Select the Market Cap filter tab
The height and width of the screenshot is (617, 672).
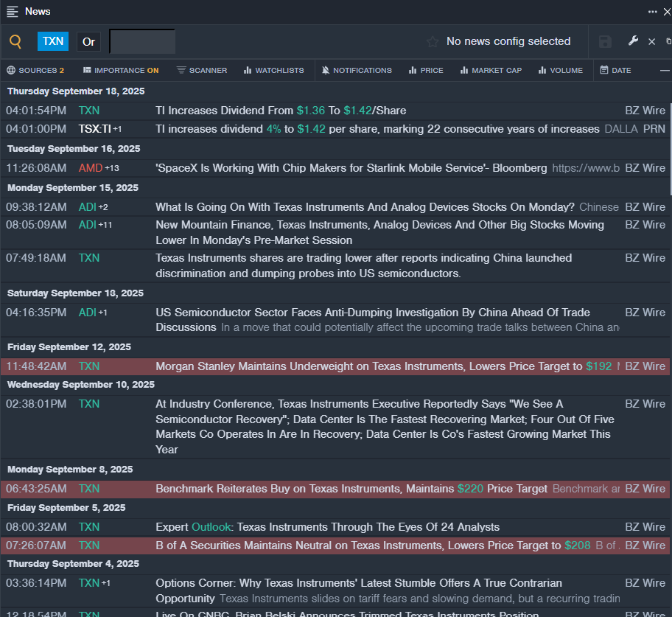[491, 71]
